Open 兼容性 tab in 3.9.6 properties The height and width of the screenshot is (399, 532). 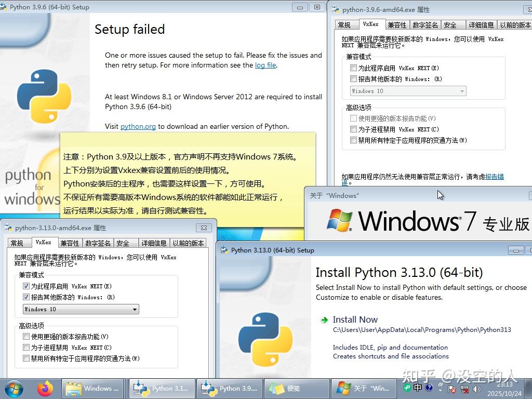point(397,25)
